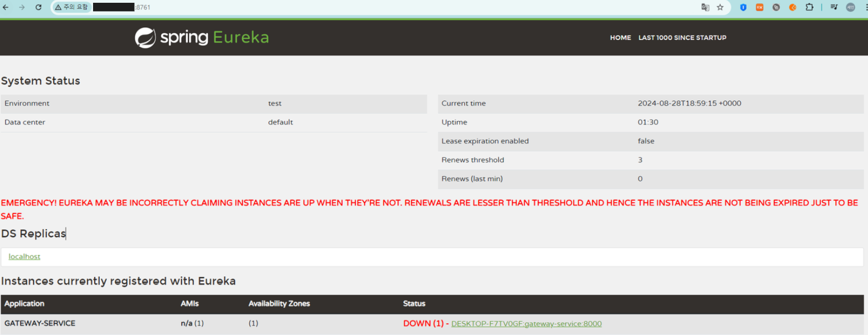
Task: Click the 'n/a (1)' AMIs cell
Action: pos(192,323)
